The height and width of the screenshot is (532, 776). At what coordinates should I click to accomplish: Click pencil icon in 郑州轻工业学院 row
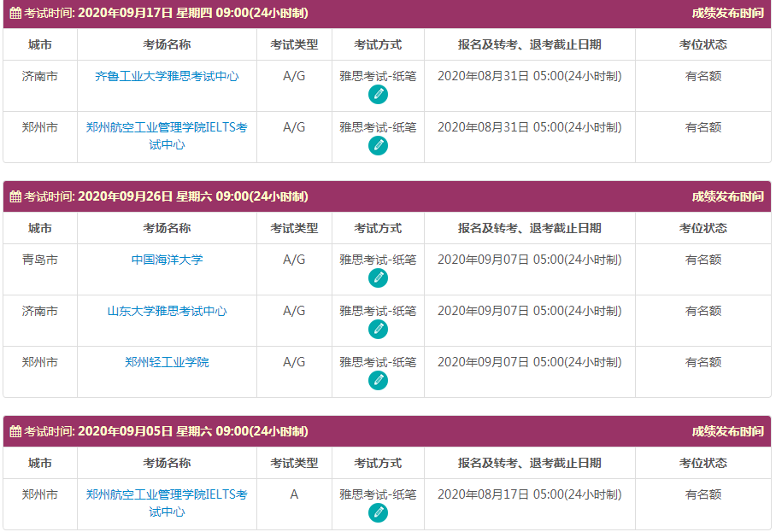point(378,381)
